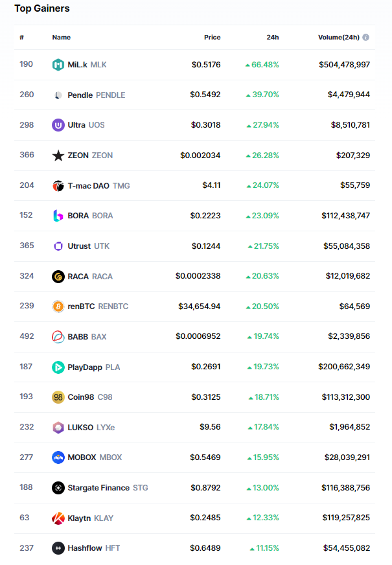The image size is (392, 565).
Task: Click the Ultra UOS purple logo
Action: [58, 125]
